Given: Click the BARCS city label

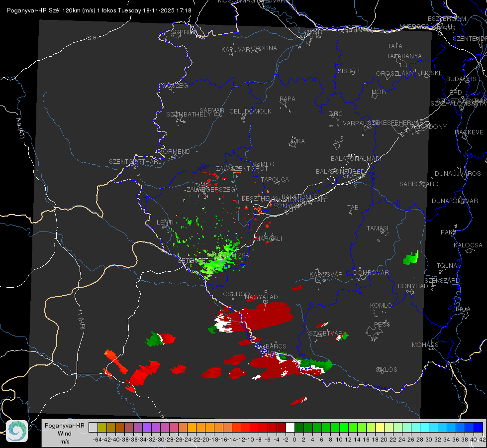Looking at the screenshot, I should click(x=276, y=346).
